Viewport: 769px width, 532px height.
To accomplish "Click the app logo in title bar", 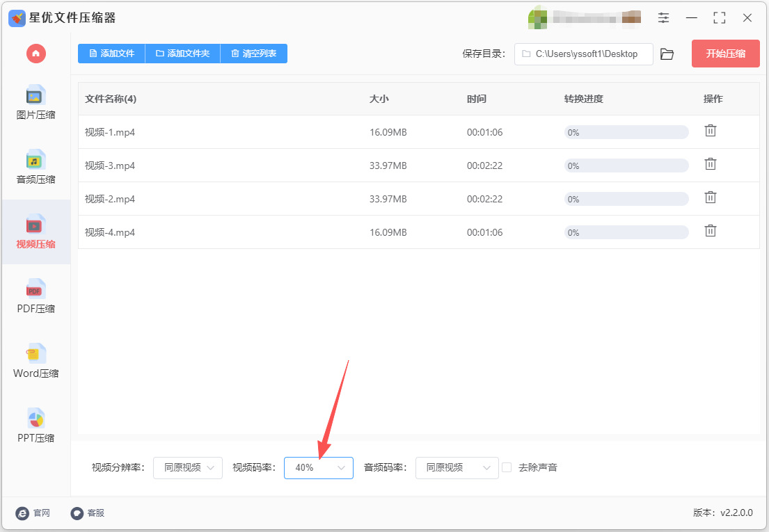I will pyautogui.click(x=17, y=18).
